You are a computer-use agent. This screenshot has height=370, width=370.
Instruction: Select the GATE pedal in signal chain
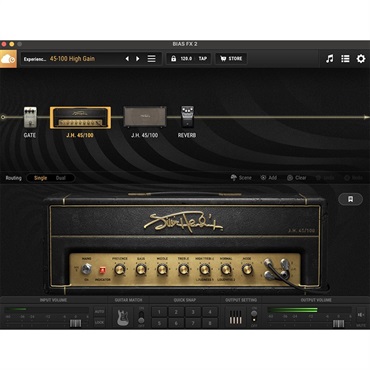(x=30, y=117)
